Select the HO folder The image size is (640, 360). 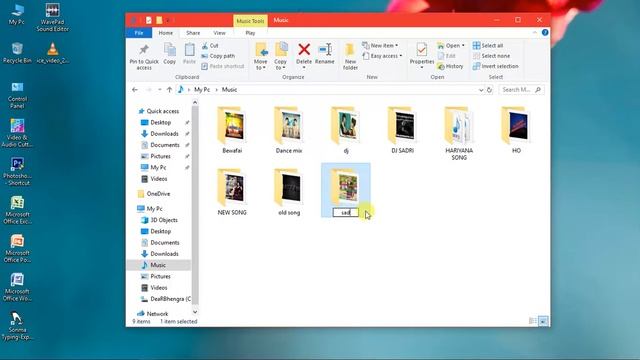click(516, 130)
